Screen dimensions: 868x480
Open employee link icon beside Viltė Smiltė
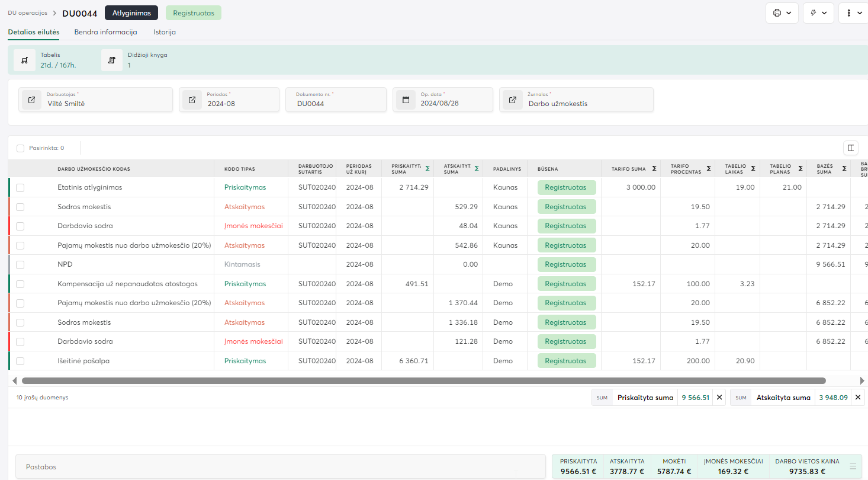point(31,100)
